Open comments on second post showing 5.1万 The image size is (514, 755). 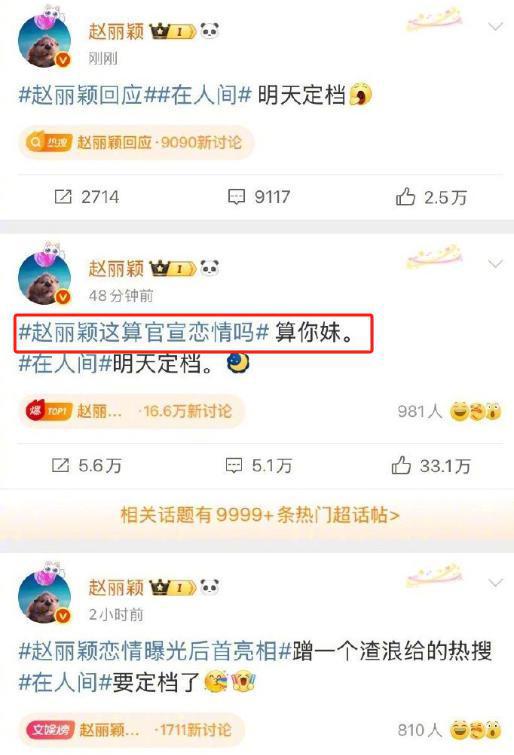[x=259, y=465]
